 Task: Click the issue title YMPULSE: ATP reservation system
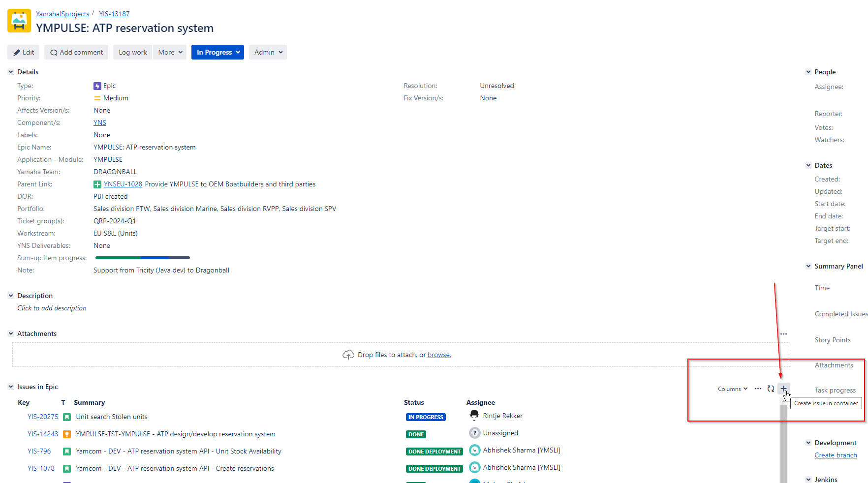point(125,28)
